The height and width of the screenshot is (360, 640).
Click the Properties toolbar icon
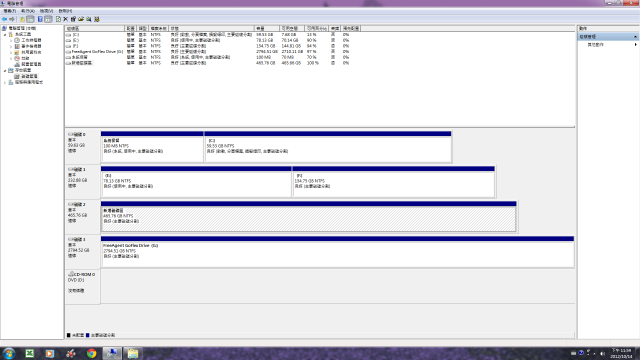click(73, 19)
